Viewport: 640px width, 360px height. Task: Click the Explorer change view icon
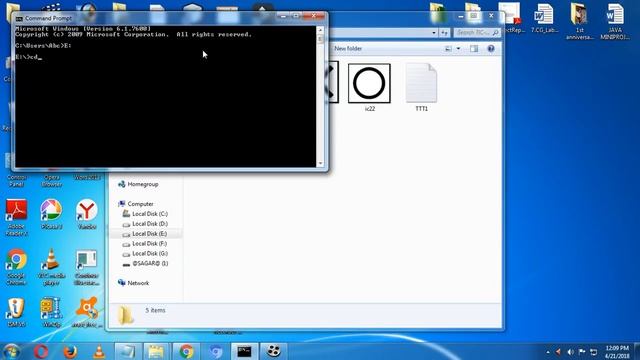[x=448, y=49]
